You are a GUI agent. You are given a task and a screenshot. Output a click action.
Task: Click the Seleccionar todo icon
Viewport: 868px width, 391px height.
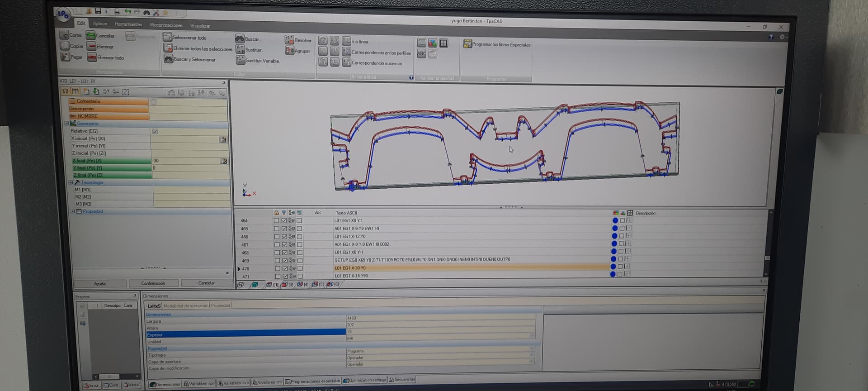(167, 37)
